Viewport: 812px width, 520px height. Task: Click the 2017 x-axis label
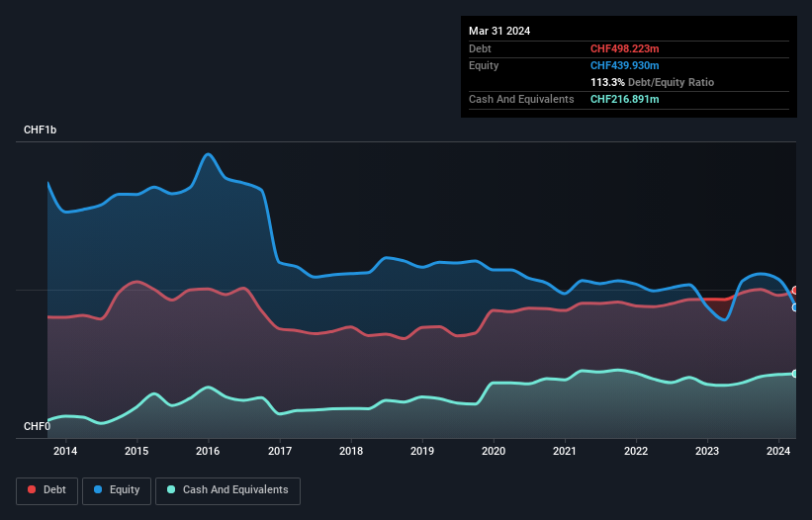280,451
